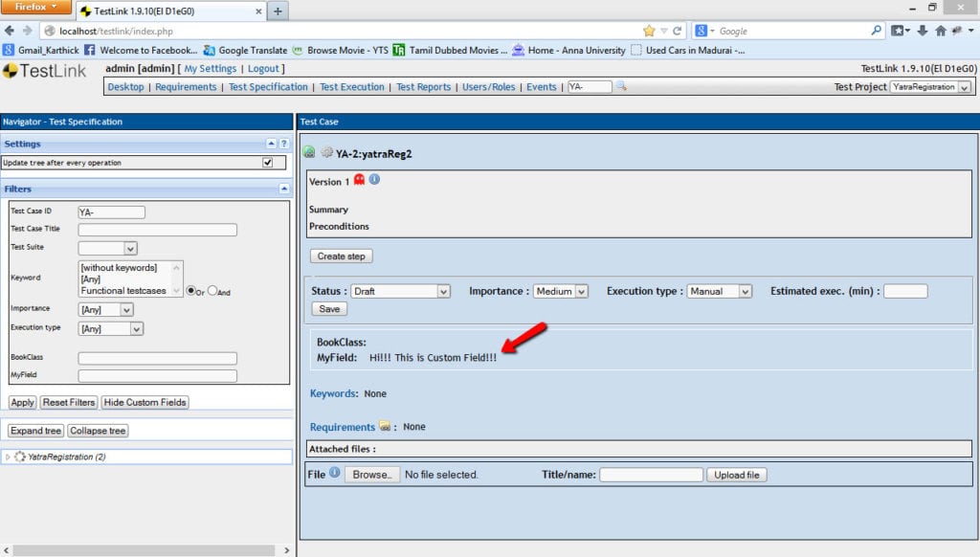
Task: Click the info icon next to File
Action: [335, 473]
